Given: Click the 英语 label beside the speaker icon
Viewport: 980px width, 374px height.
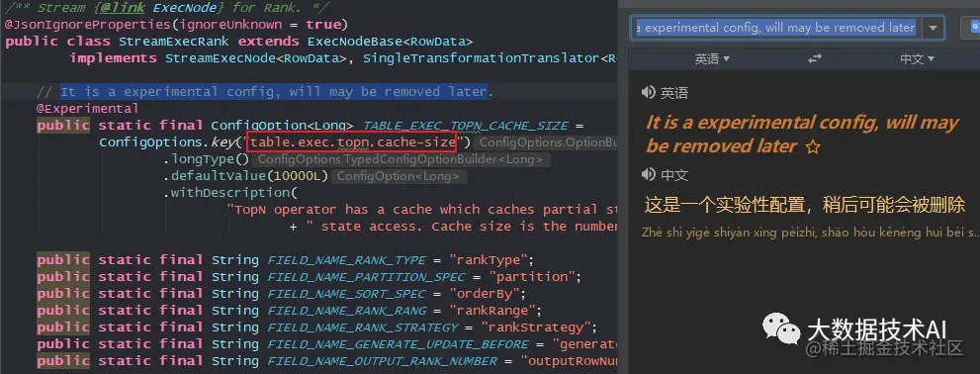Looking at the screenshot, I should click(673, 93).
